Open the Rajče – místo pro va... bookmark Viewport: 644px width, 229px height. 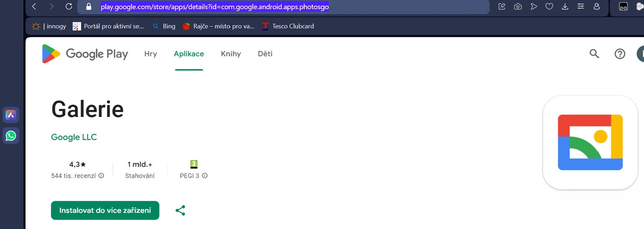tap(218, 26)
